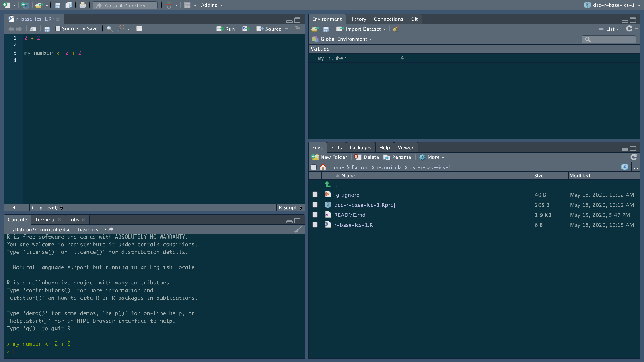The width and height of the screenshot is (644, 362).
Task: Go up to parent directory arrow
Action: [327, 184]
